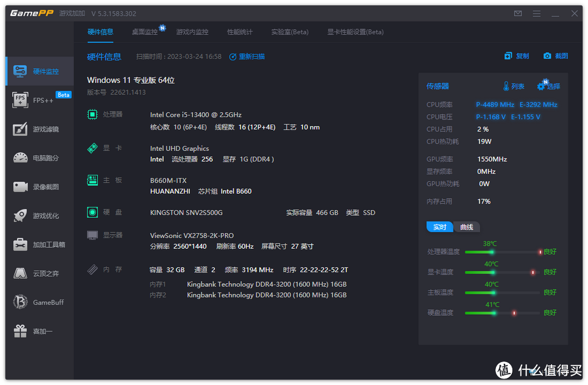Click the 内存2 Kingbank row
This screenshot has height=385, width=588.
pos(248,295)
